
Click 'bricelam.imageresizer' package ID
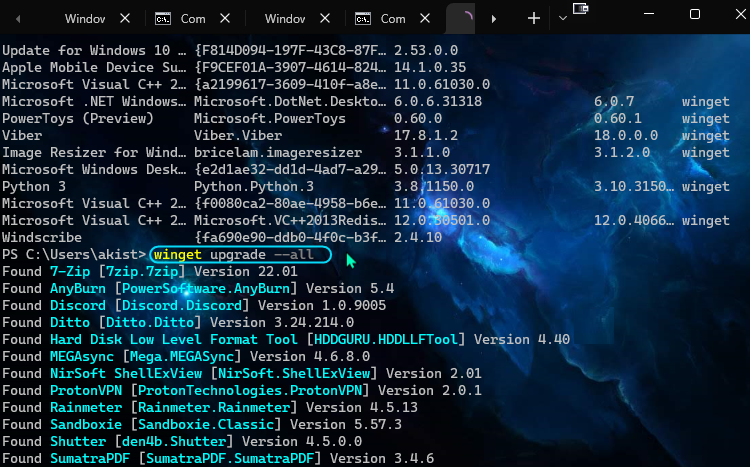(278, 153)
